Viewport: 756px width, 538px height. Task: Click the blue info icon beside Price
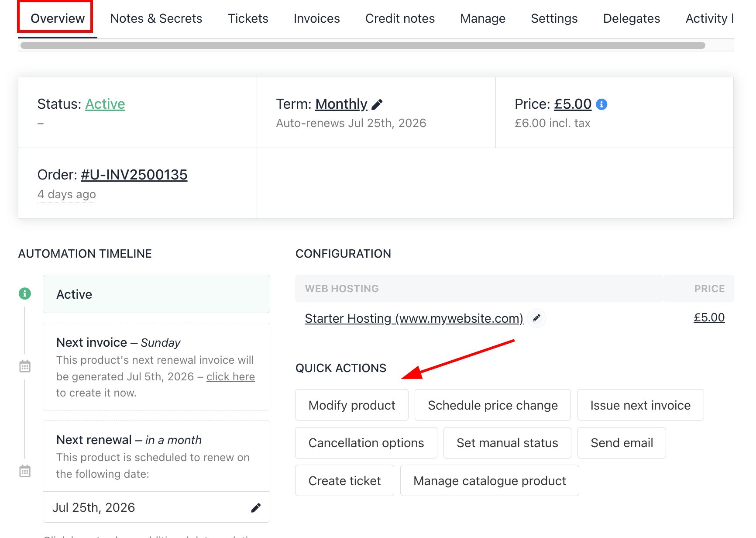pyautogui.click(x=601, y=104)
